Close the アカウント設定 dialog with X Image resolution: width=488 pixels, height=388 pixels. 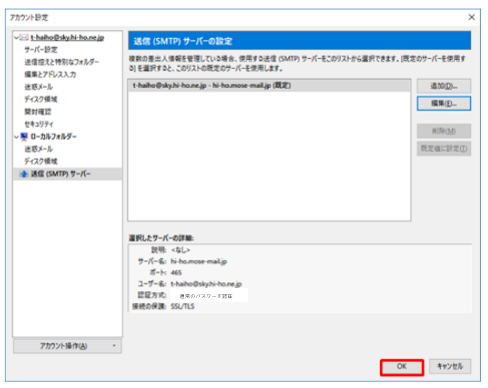pos(471,17)
